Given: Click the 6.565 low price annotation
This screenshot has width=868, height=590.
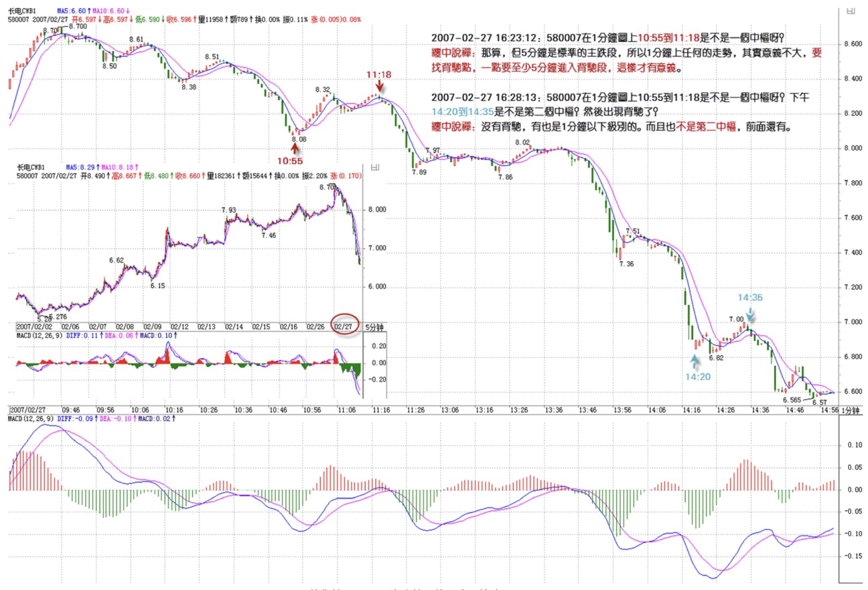Looking at the screenshot, I should tap(792, 400).
